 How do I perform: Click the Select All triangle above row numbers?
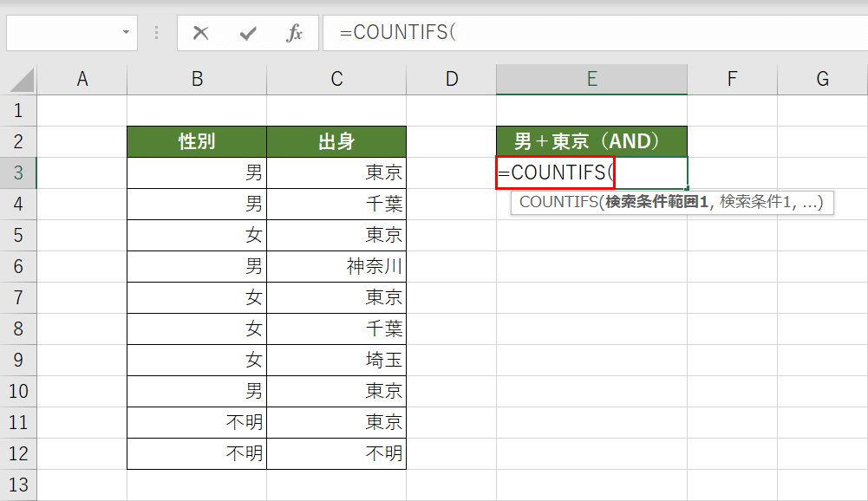(17, 79)
